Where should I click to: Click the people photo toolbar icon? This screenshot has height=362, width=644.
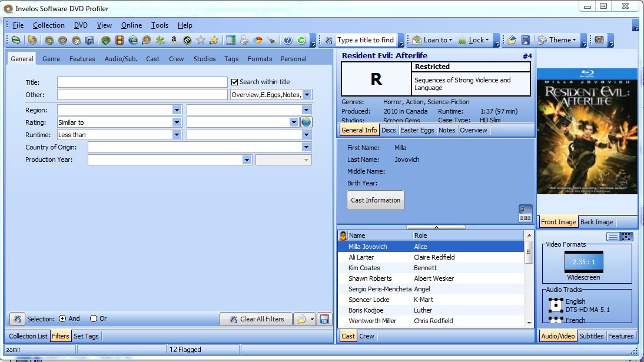click(89, 40)
